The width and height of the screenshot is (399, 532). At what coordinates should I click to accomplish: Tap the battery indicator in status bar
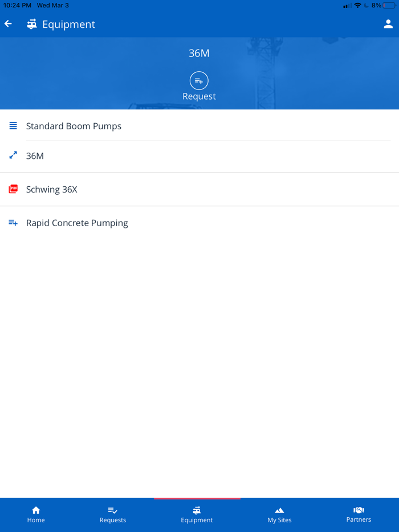click(x=389, y=6)
